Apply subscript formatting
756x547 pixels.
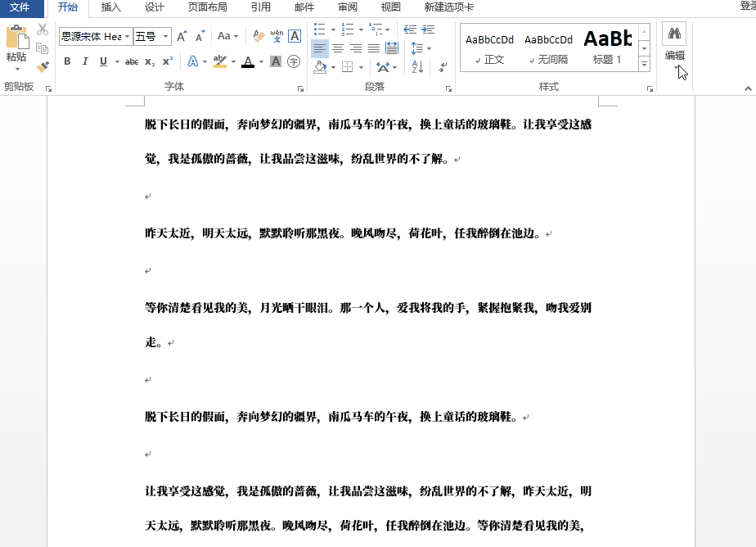[150, 61]
